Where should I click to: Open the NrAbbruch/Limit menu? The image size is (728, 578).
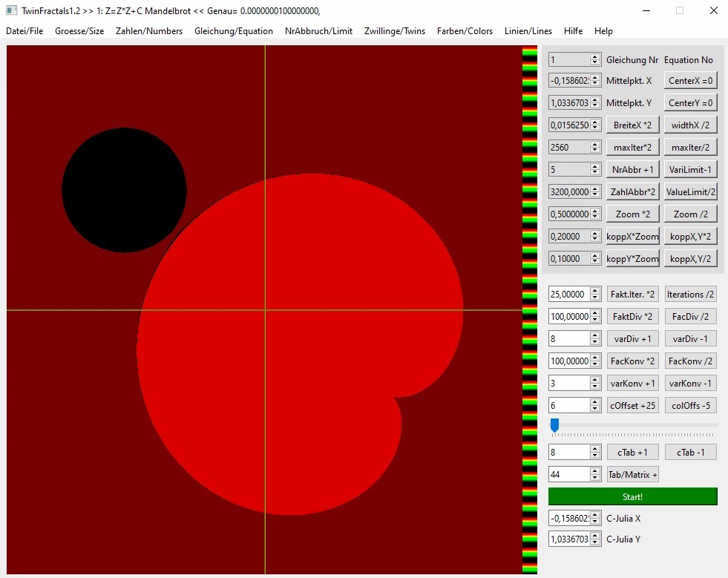(x=318, y=31)
